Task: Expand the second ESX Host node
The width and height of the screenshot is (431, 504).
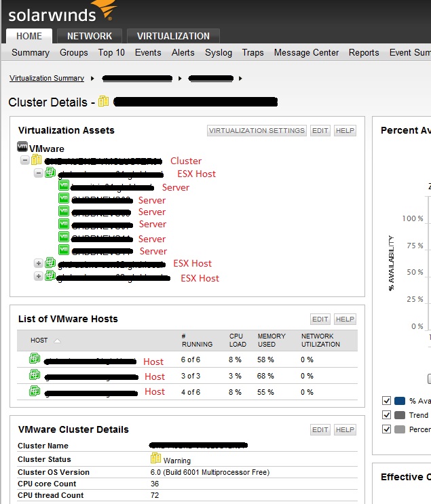Action: [38, 263]
